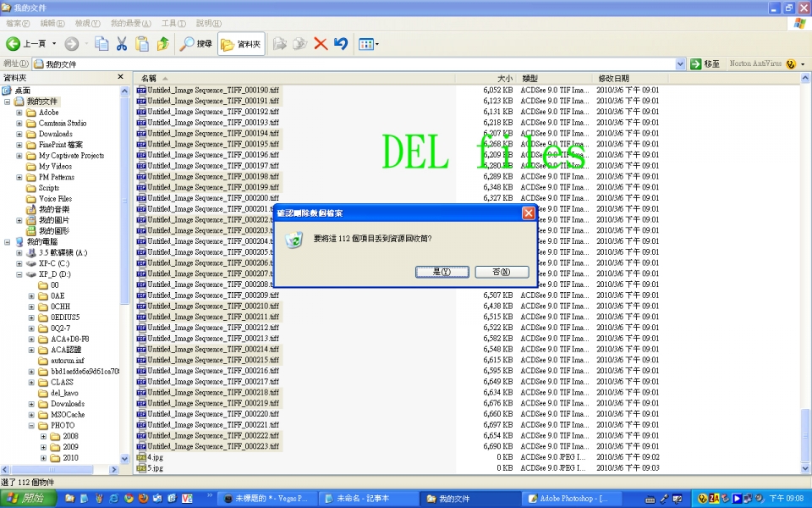Open the 說明(H) menu
Image resolution: width=812 pixels, height=508 pixels.
pos(209,24)
